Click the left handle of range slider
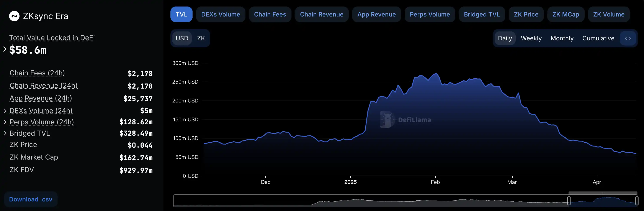 point(569,201)
